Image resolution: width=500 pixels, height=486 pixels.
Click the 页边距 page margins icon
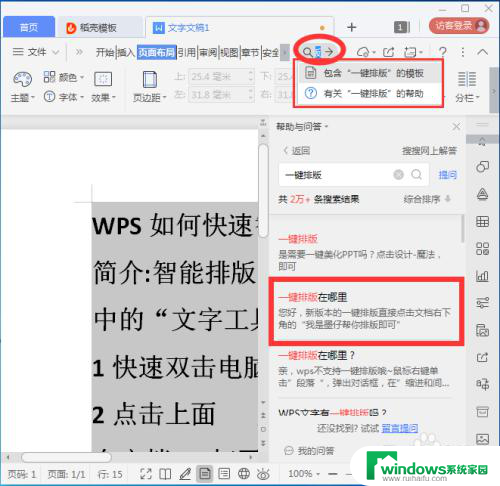point(150,80)
